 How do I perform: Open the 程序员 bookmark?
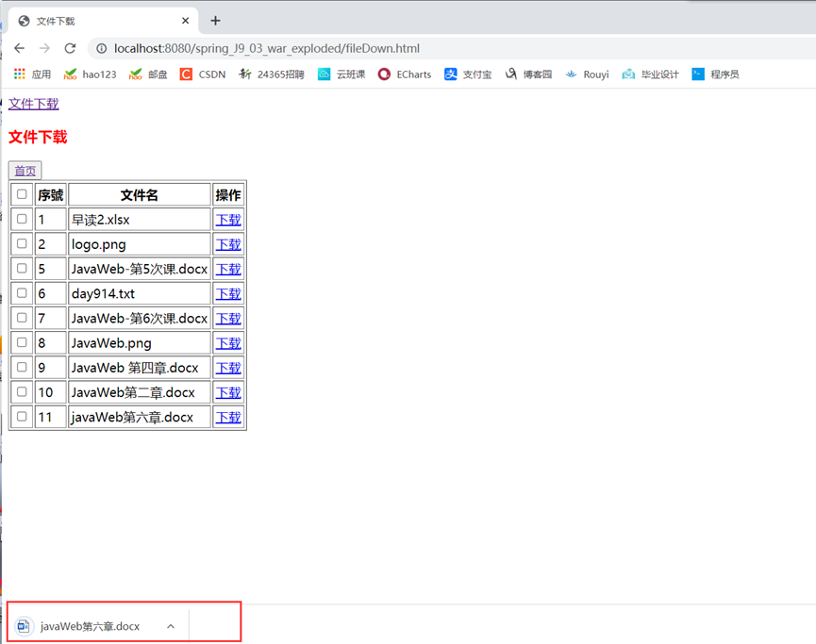pyautogui.click(x=715, y=74)
